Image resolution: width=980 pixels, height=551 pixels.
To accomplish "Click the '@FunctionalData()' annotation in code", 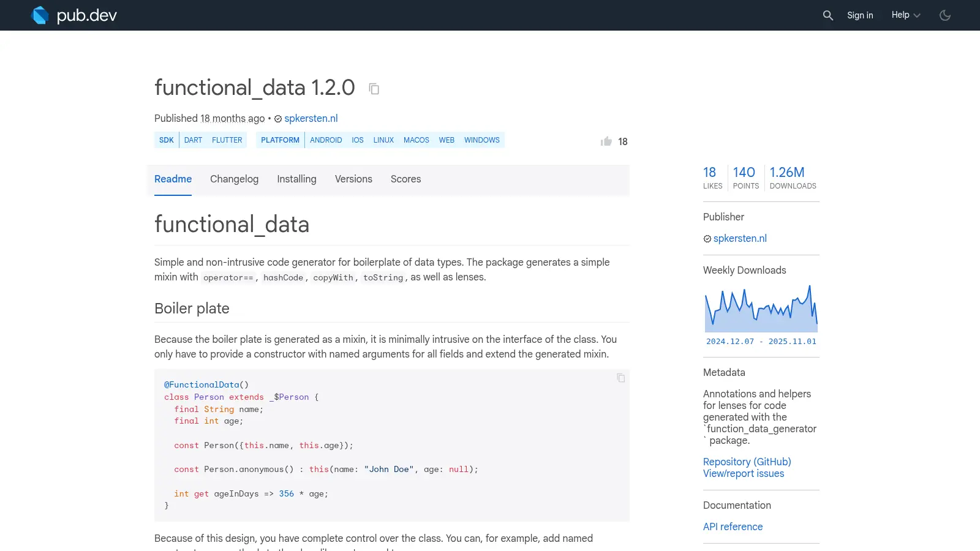I will point(206,385).
